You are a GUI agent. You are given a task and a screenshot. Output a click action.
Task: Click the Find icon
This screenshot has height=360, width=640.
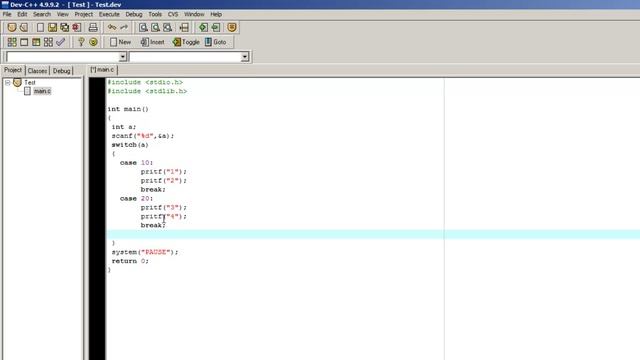(143, 27)
